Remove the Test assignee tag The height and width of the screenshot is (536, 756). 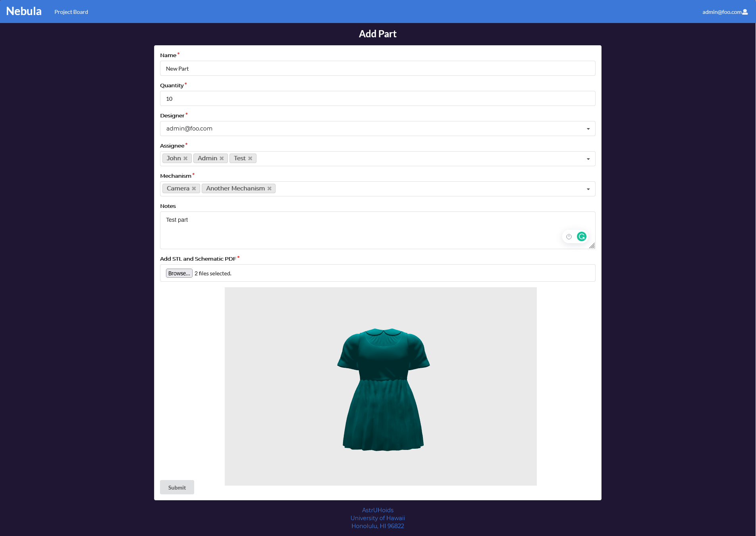coord(250,158)
